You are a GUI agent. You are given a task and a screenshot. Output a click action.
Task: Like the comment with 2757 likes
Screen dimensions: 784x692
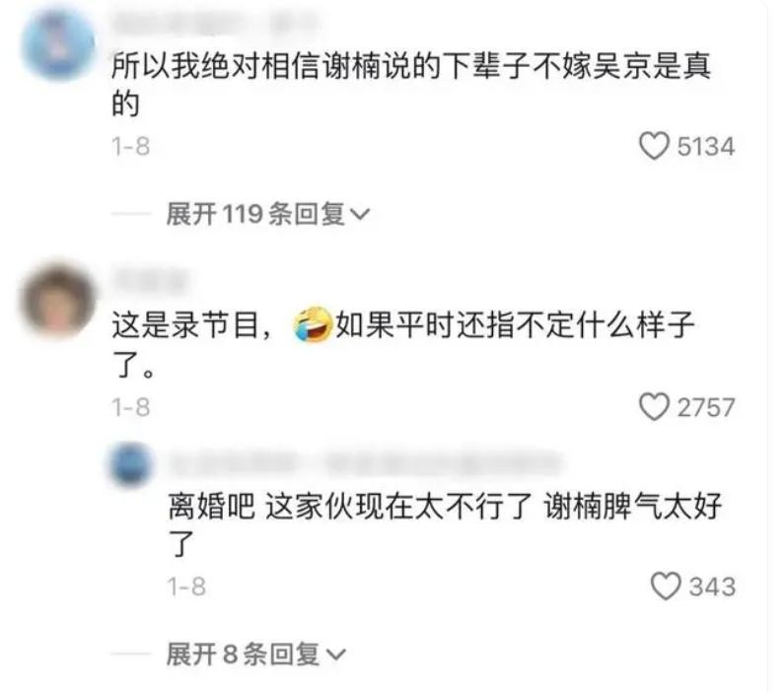(654, 407)
